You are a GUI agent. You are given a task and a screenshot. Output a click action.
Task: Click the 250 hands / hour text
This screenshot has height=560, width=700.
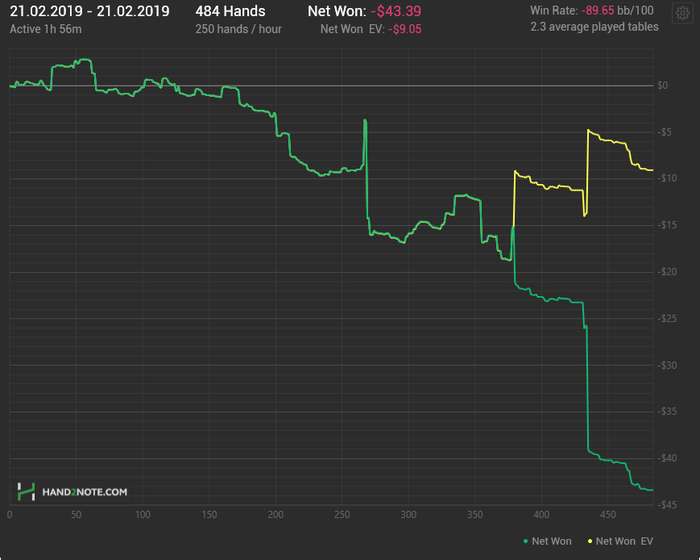pyautogui.click(x=238, y=29)
